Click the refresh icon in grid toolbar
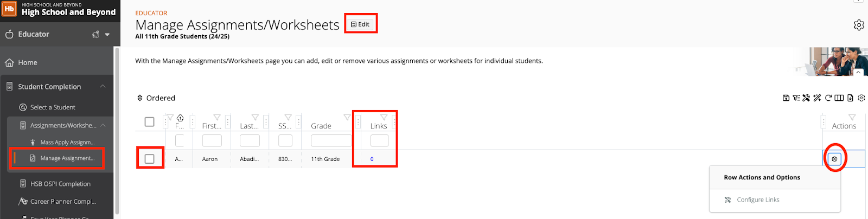Screen dimensions: 868x219 [828, 98]
